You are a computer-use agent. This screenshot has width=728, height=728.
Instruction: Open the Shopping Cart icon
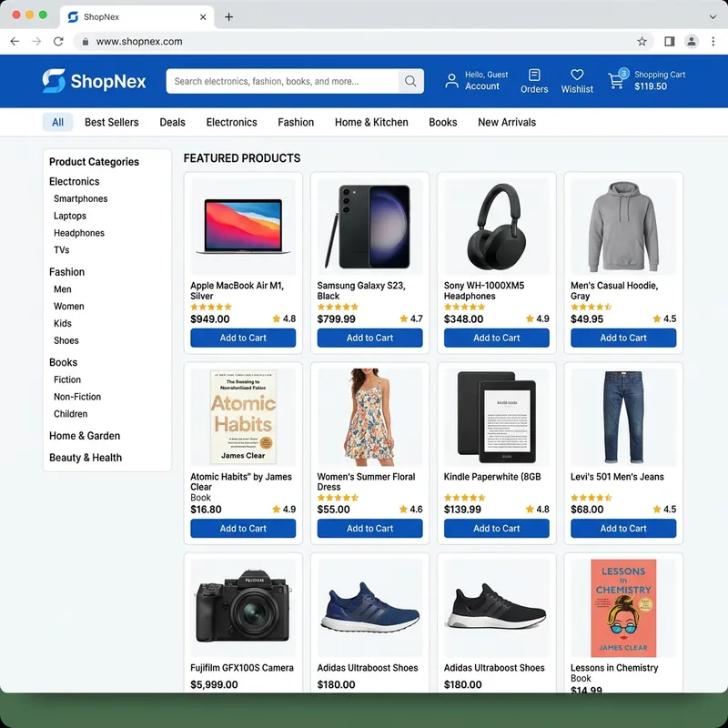(x=615, y=81)
